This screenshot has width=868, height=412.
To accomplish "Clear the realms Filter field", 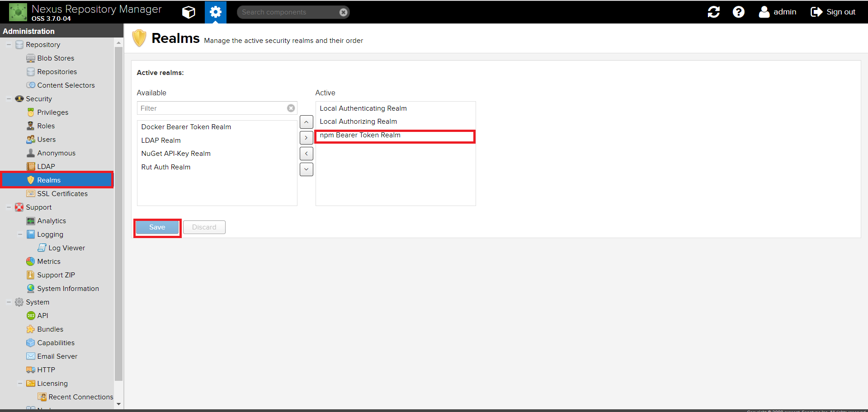I will coord(291,108).
